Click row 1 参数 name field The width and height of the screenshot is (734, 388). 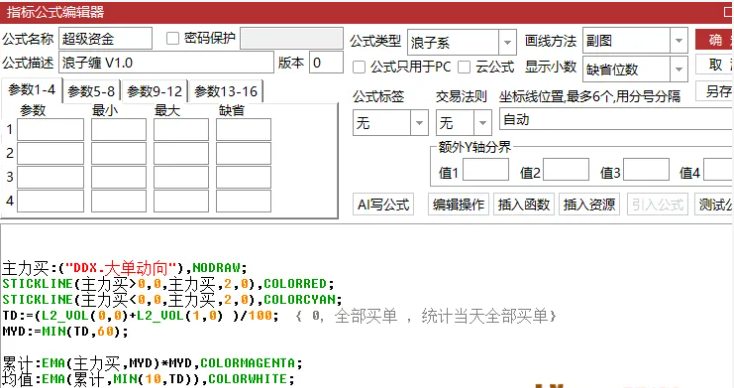point(51,130)
